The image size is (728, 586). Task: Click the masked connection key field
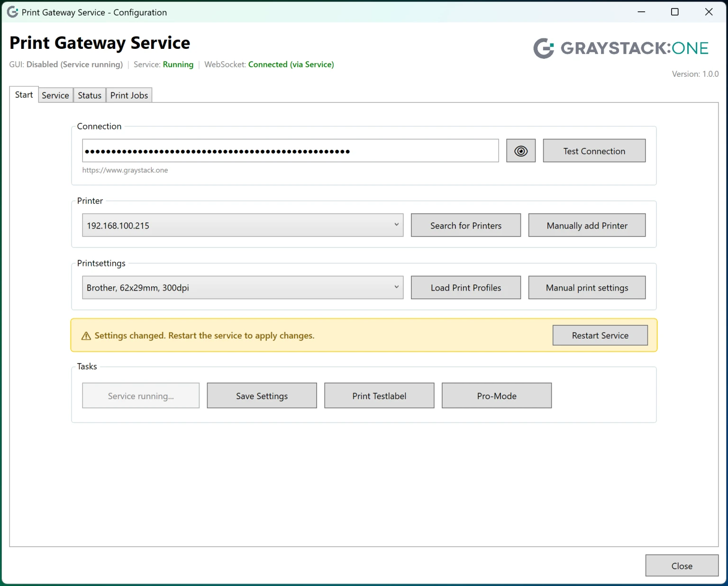coord(290,151)
